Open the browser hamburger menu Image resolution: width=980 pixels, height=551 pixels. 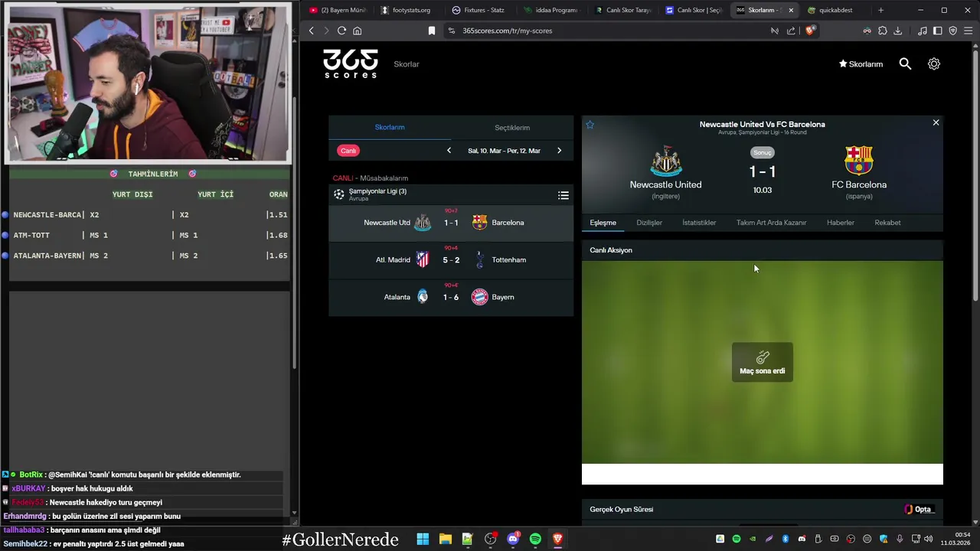968,31
